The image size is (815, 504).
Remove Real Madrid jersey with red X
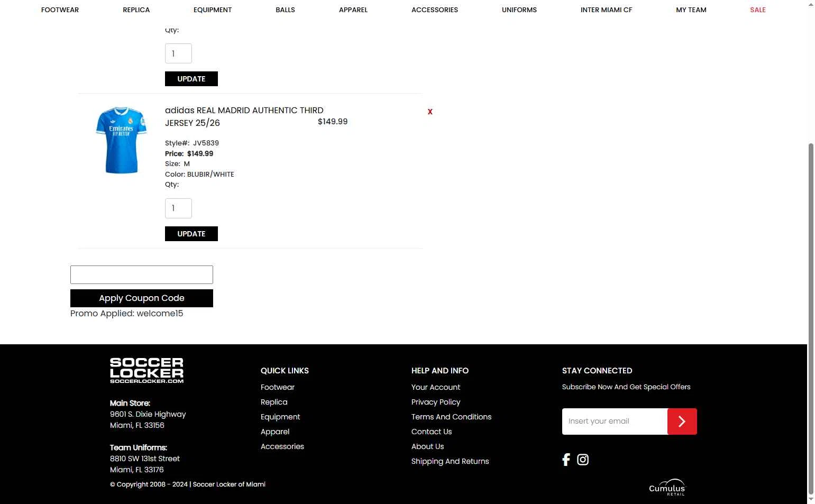pyautogui.click(x=430, y=112)
